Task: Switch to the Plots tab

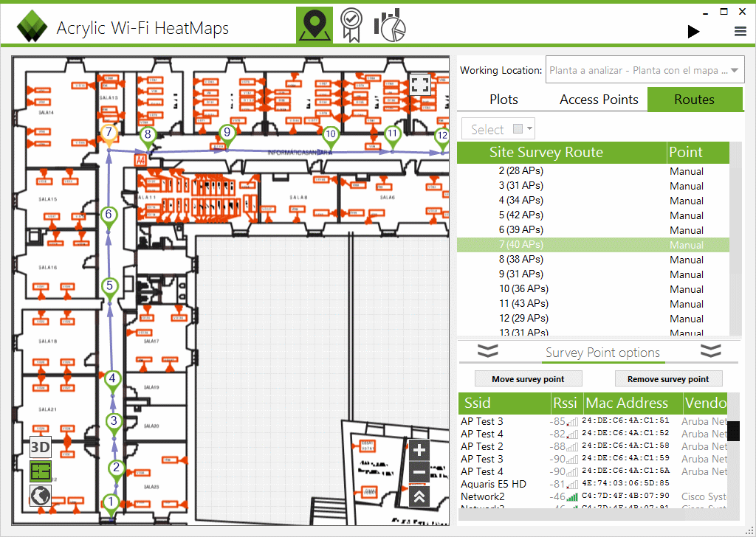Action: click(x=504, y=100)
